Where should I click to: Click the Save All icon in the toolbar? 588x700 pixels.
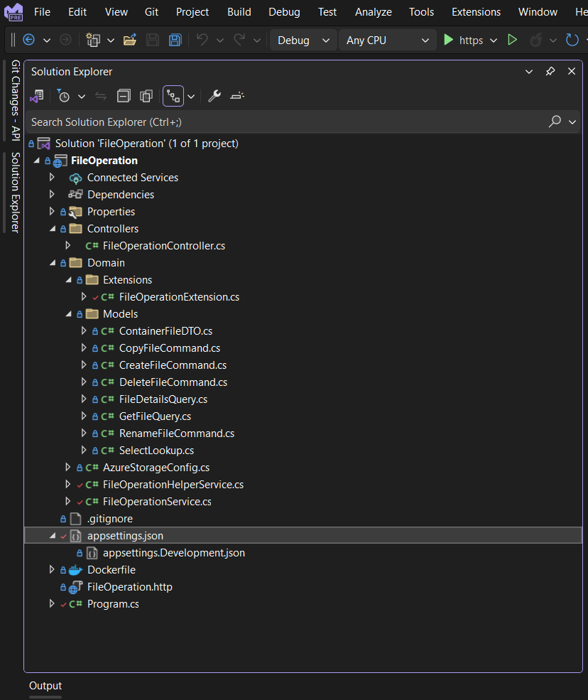175,40
